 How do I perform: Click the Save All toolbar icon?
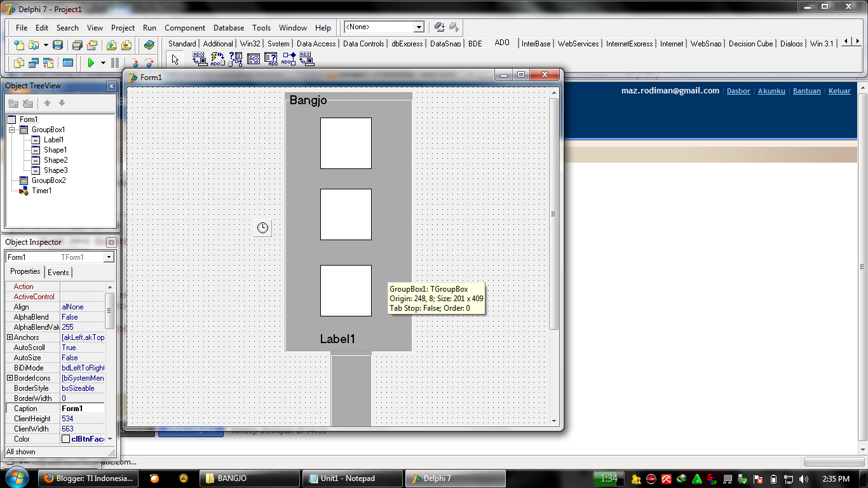click(x=78, y=45)
